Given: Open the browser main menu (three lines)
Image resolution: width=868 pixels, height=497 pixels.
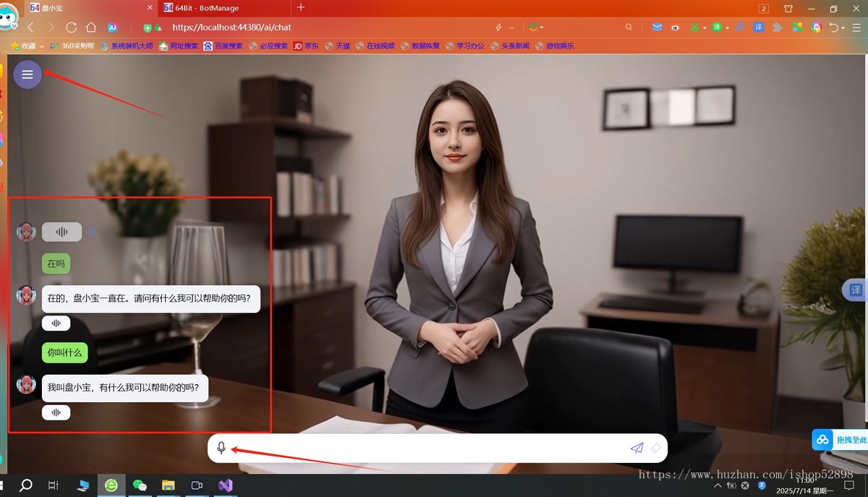Looking at the screenshot, I should 856,27.
